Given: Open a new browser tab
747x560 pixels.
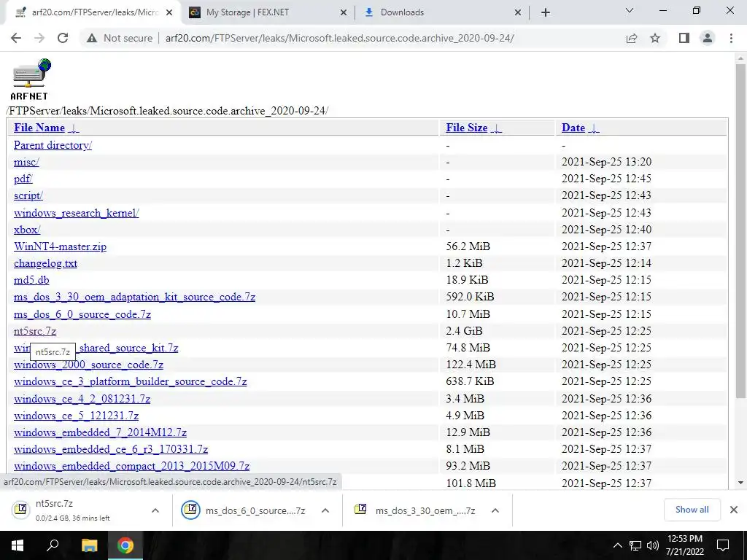Looking at the screenshot, I should (546, 12).
